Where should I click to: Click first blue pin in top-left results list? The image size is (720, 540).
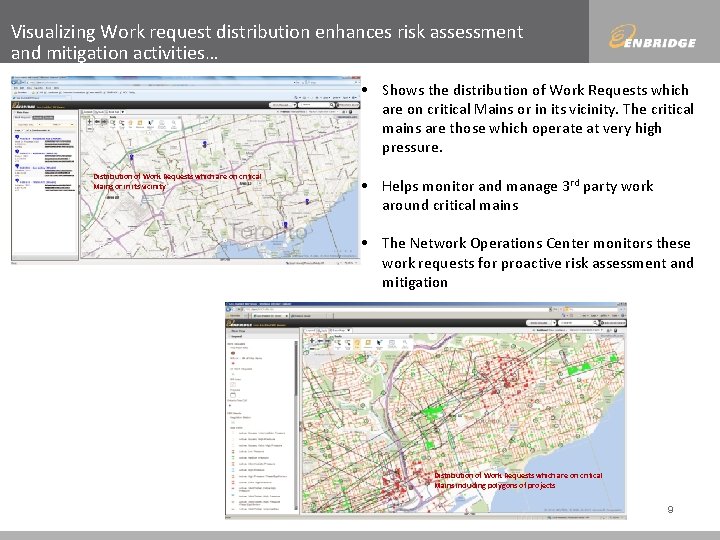coord(17,137)
